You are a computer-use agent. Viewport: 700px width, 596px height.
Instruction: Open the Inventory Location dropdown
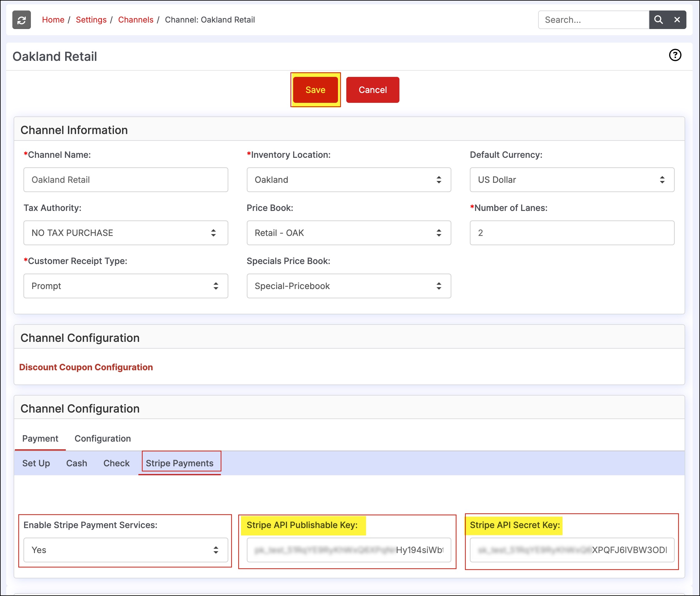tap(348, 180)
